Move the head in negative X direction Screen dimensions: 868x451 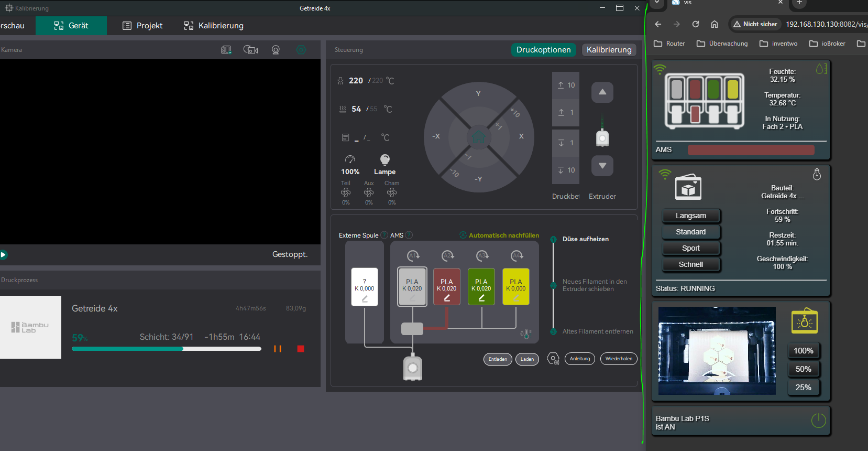pos(436,136)
